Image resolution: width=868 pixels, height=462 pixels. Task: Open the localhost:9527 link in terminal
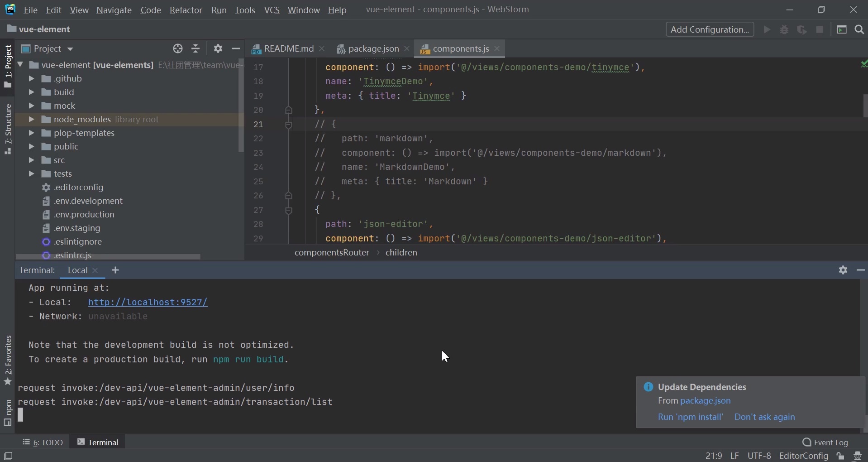[x=148, y=302]
